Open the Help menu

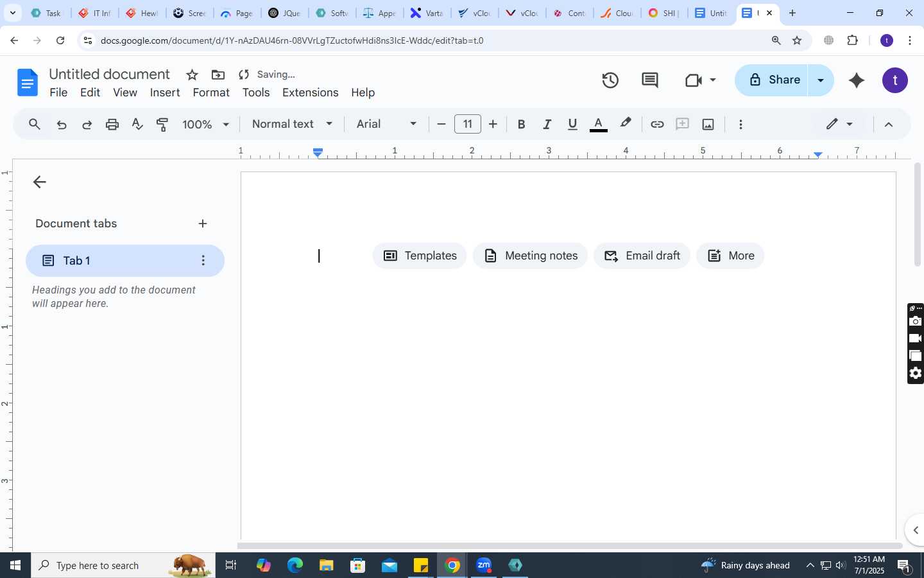click(363, 92)
